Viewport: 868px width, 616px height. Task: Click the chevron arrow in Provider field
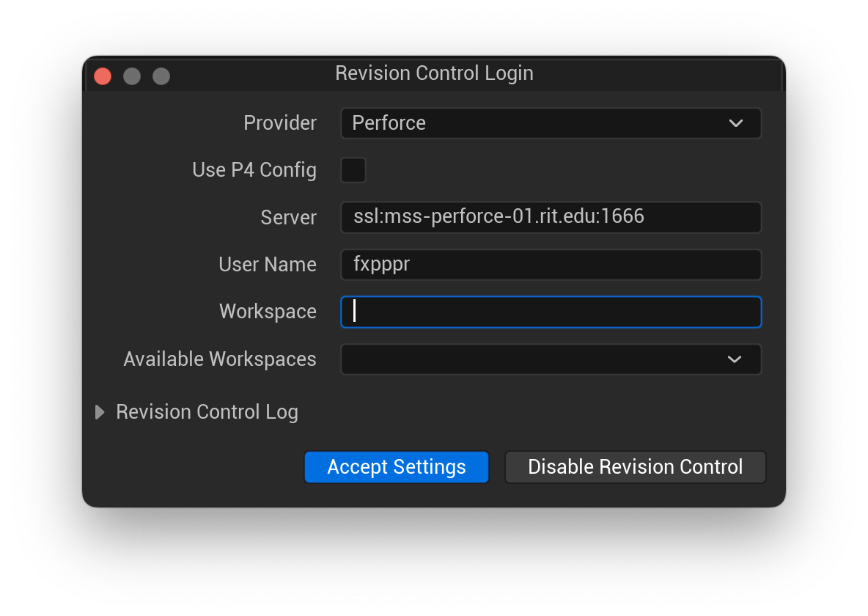coord(736,123)
